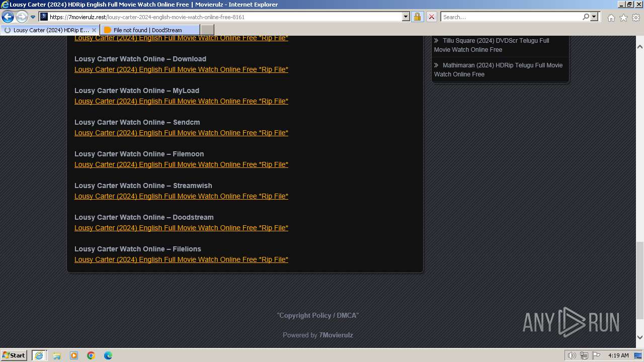Open rip file link under Streamwish heading
The image size is (644, 362).
coord(181,196)
